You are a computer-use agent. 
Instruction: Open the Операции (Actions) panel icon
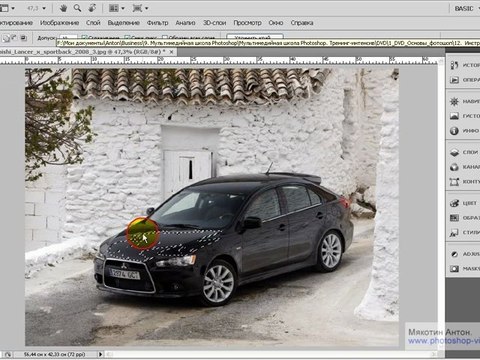click(x=454, y=80)
